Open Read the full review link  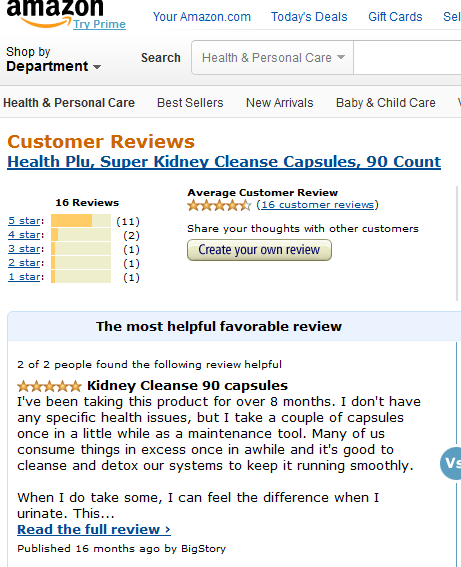pos(94,529)
